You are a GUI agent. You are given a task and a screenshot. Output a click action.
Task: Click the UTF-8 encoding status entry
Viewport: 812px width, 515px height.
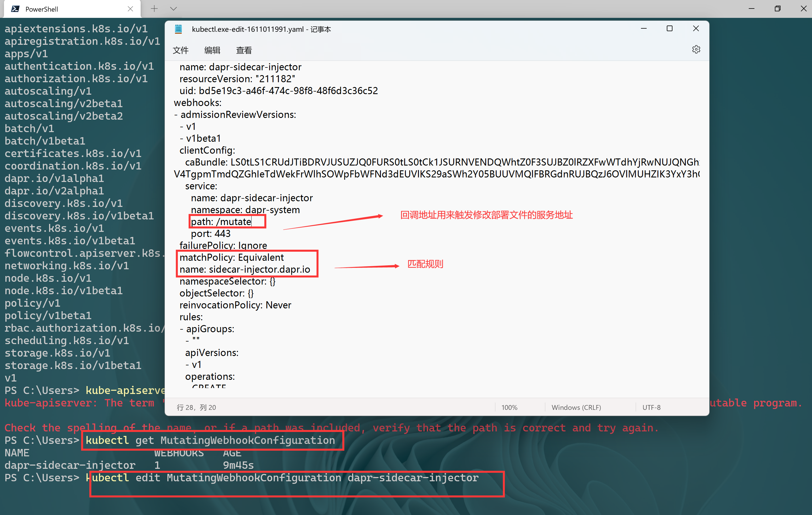coord(651,407)
